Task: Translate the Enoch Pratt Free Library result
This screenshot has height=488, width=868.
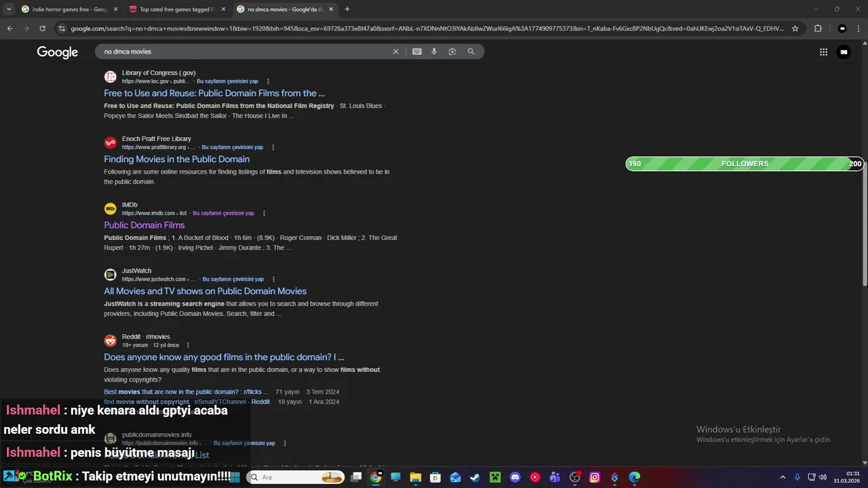Action: [x=232, y=147]
